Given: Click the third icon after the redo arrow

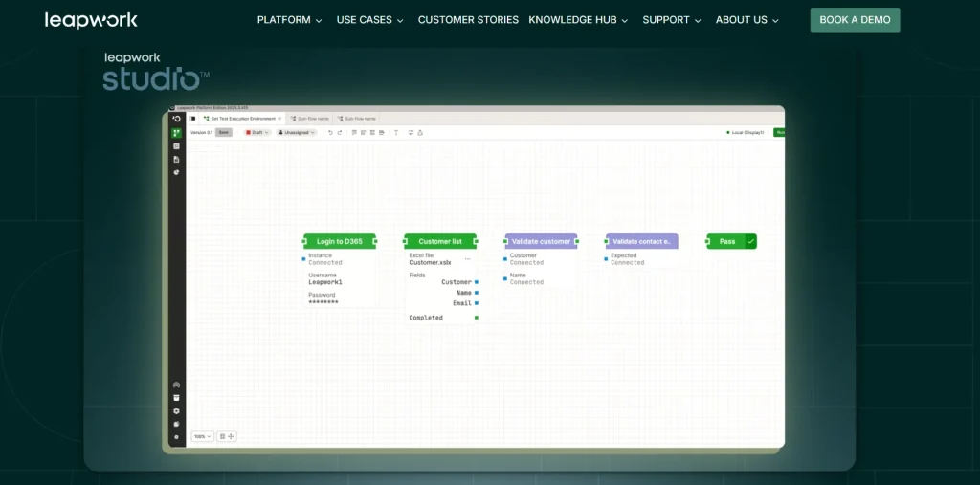Looking at the screenshot, I should 372,133.
